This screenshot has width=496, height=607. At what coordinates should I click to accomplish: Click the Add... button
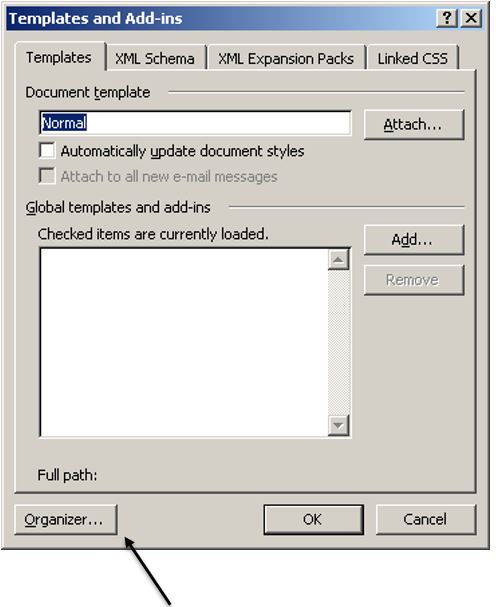414,240
